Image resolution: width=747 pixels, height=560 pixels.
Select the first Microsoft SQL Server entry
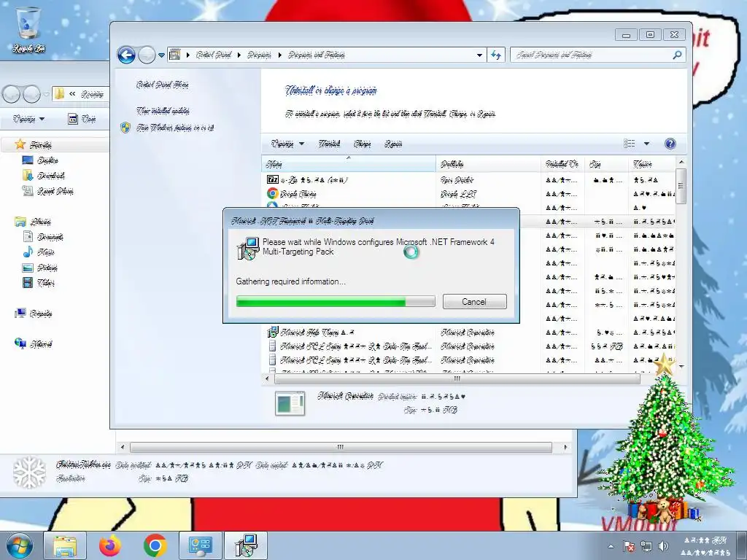349,346
